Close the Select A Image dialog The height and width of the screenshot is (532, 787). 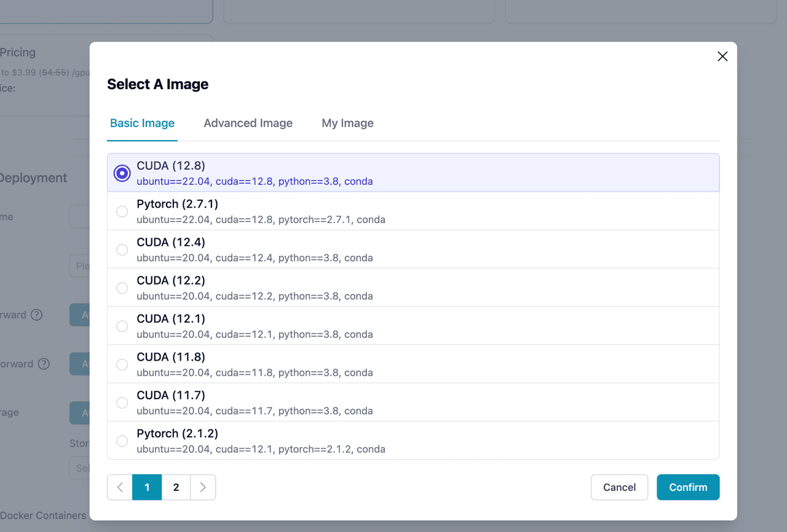pos(722,57)
